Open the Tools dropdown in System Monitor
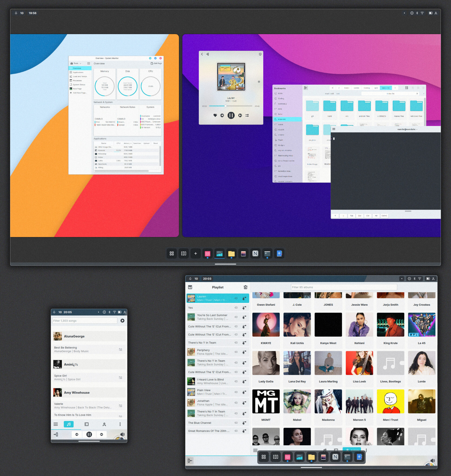Viewport: 451px width, 476px height. click(76, 63)
